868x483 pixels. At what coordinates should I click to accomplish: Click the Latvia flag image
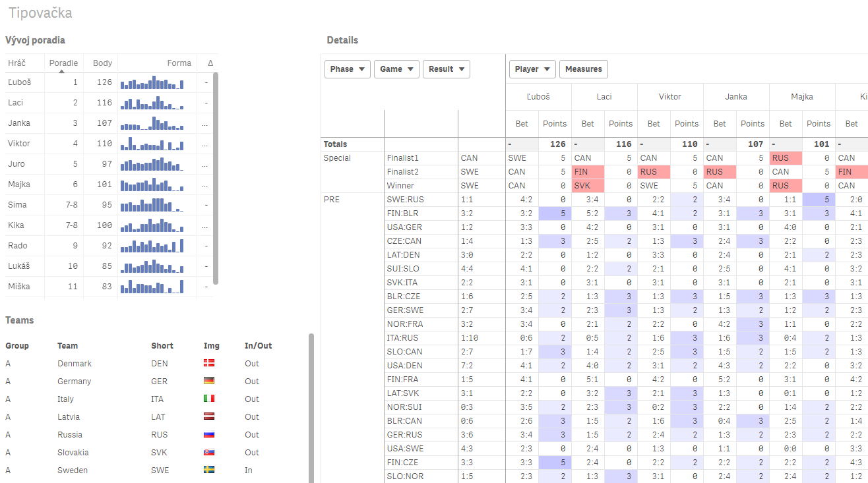[209, 416]
